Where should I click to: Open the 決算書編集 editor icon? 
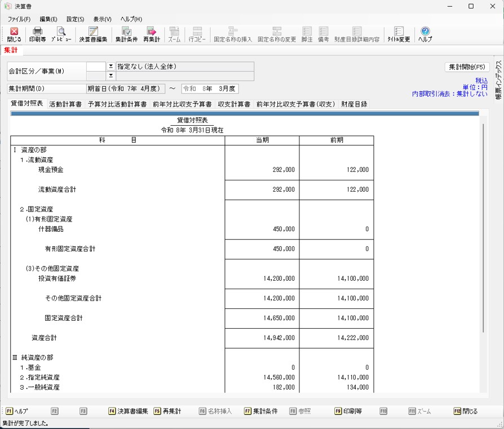click(93, 34)
